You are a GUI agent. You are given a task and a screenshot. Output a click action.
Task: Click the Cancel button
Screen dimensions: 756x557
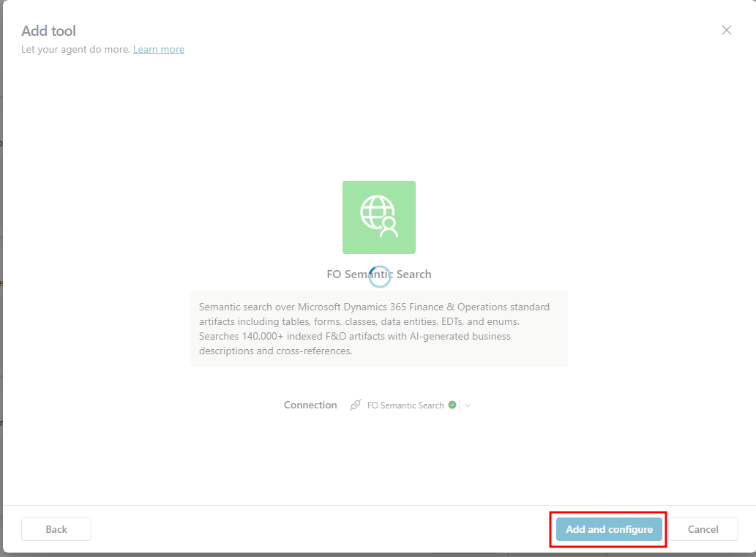[x=703, y=529]
